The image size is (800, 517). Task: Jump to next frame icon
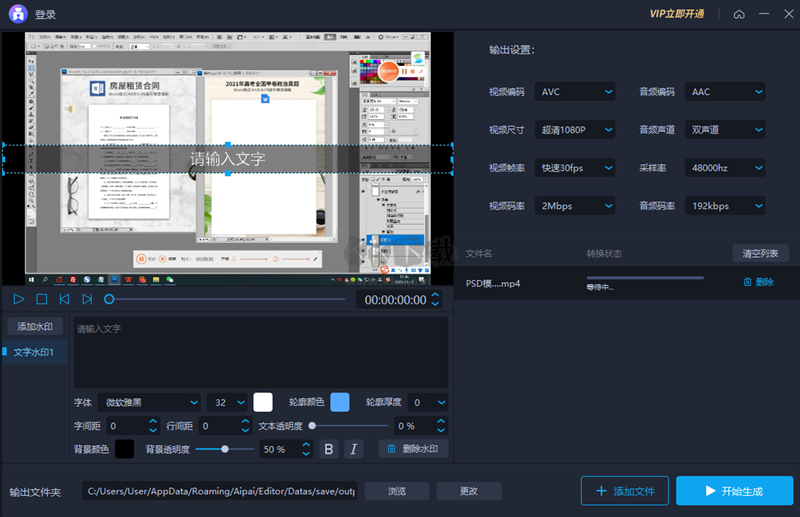point(87,299)
